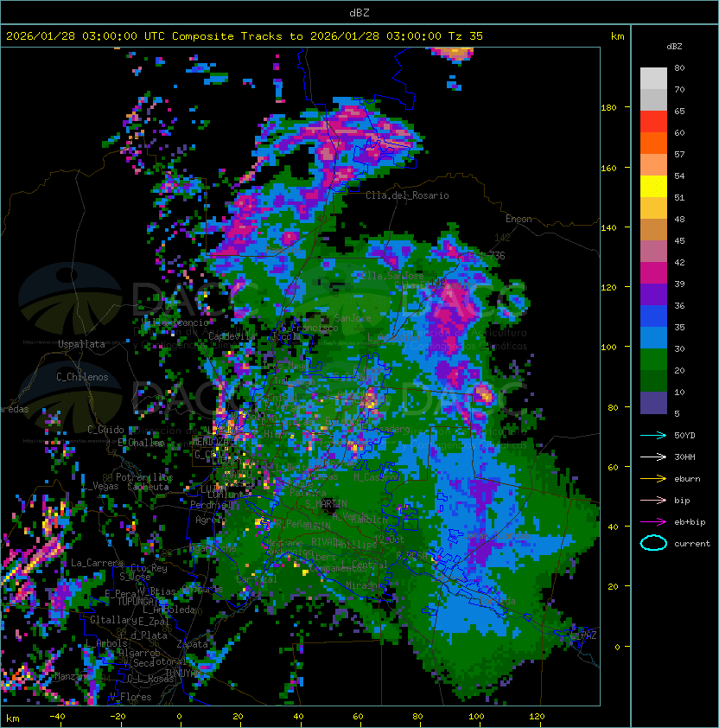Click the '-20' tick on horizontal axis
Image resolution: width=719 pixels, height=728 pixels.
pos(118,717)
